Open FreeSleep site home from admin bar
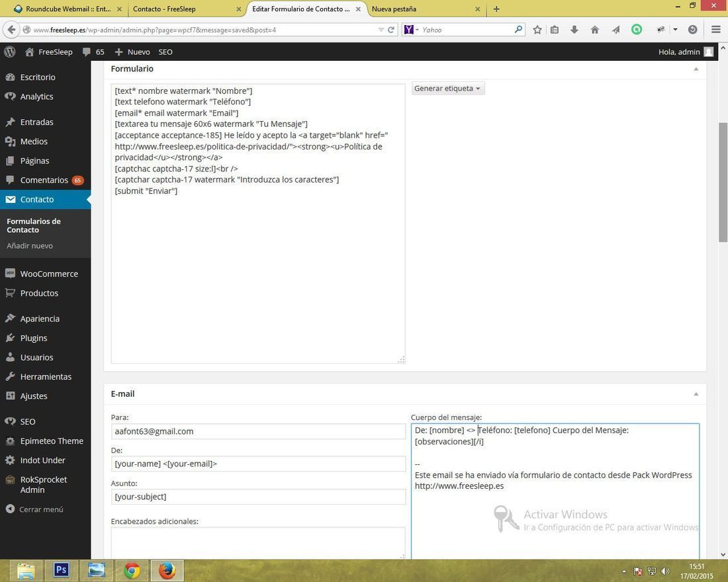The height and width of the screenshot is (582, 728). point(49,52)
